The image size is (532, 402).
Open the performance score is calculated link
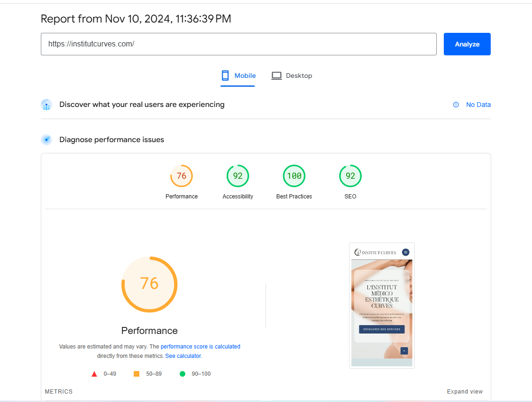click(200, 347)
